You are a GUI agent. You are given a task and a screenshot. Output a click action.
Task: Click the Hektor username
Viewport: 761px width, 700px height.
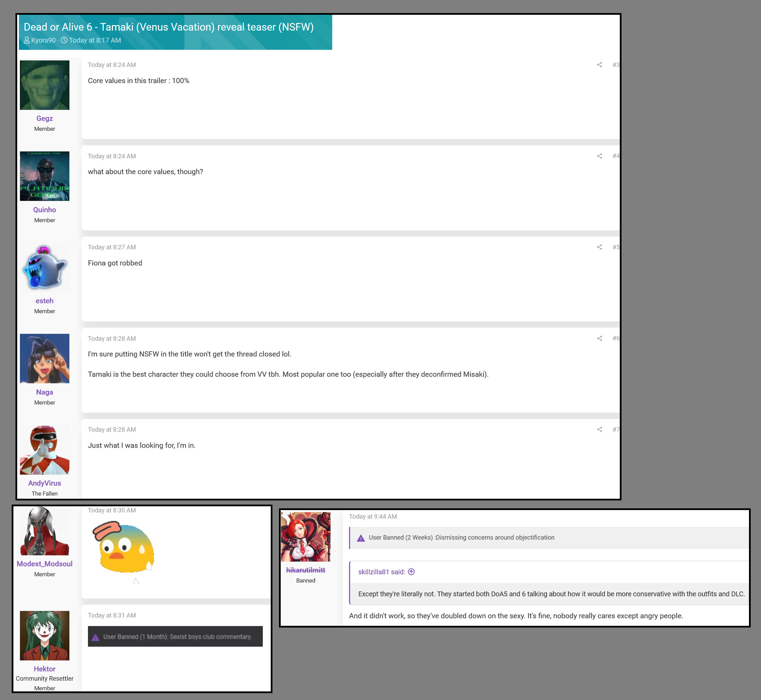(45, 669)
